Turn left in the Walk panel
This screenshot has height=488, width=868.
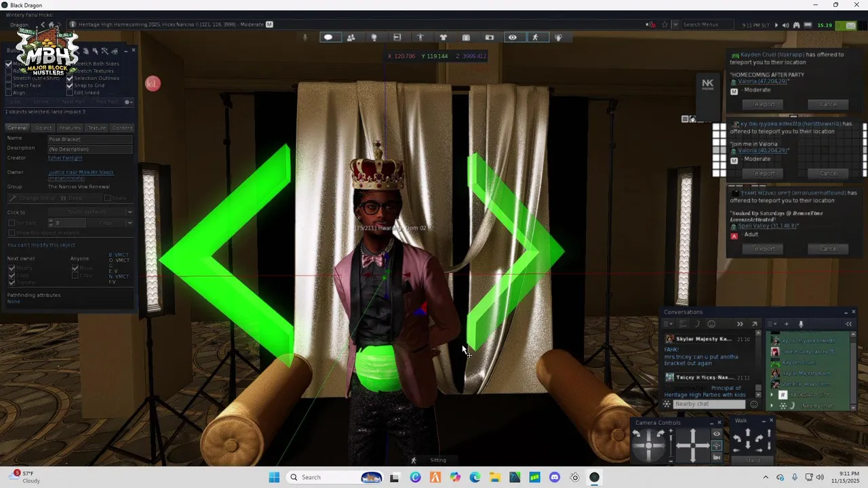pos(738,439)
